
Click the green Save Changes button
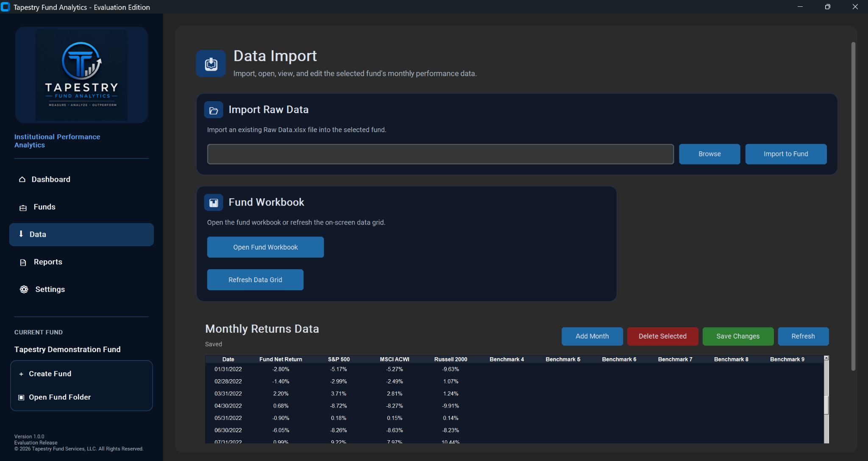738,336
